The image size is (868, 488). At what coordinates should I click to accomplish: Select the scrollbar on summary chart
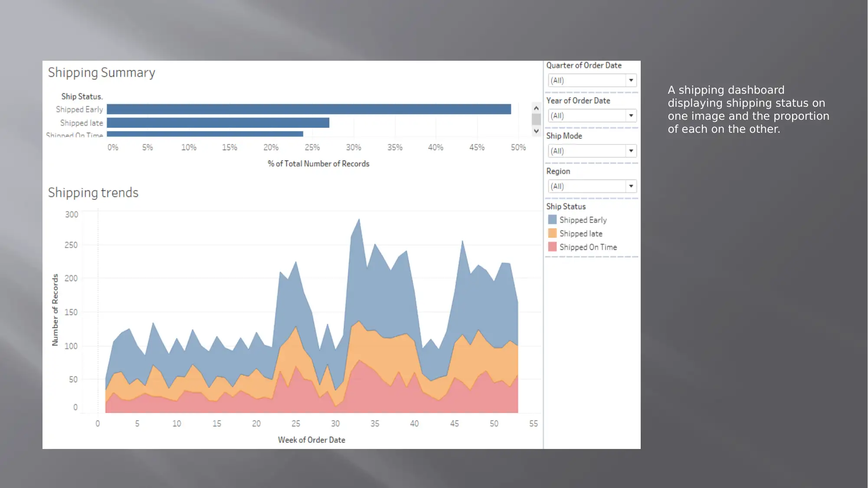click(x=534, y=118)
